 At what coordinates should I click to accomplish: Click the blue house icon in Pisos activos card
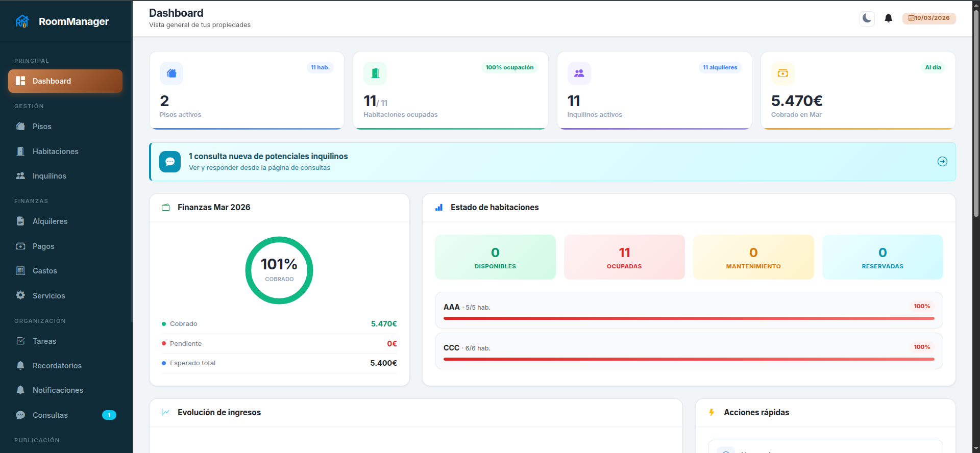171,73
